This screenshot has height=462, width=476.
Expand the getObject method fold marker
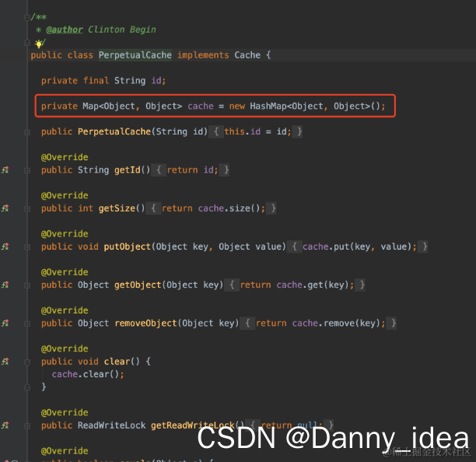click(27, 285)
